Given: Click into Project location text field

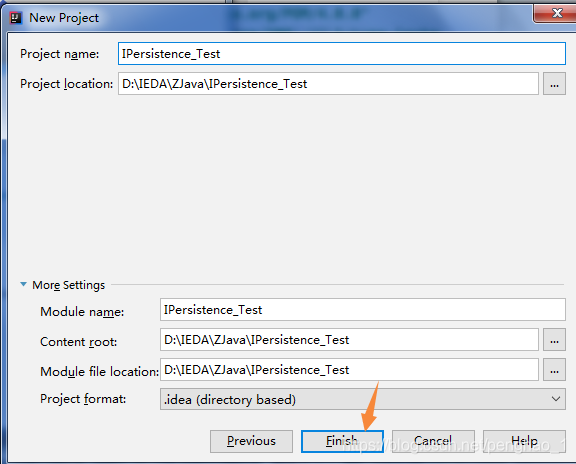Looking at the screenshot, I should click(x=328, y=84).
